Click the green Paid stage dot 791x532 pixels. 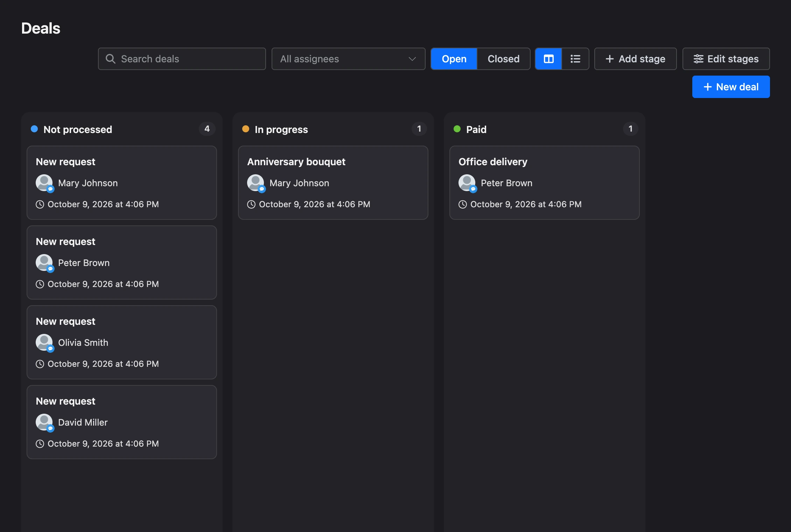point(457,129)
